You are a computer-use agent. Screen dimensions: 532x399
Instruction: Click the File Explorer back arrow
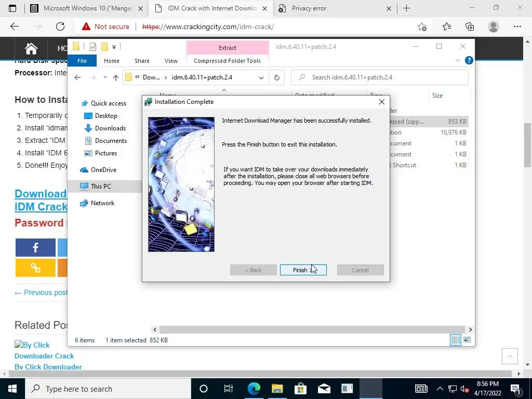[x=77, y=77]
